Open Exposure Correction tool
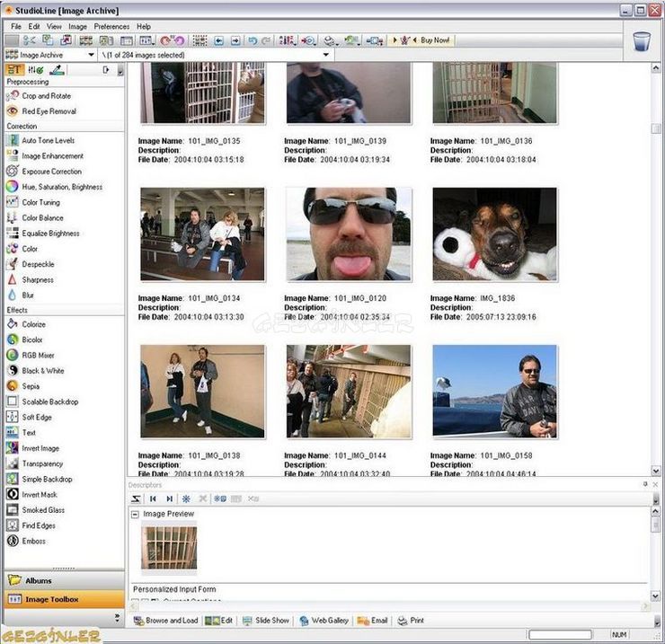This screenshot has width=665, height=644. (x=44, y=172)
